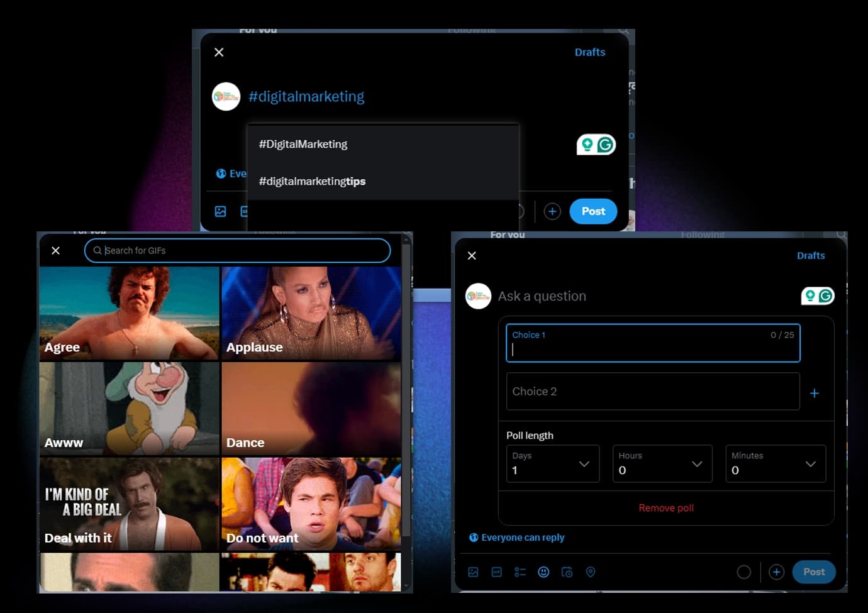Viewport: 868px width, 613px height.
Task: Open the Hours dropdown in Poll length
Action: tap(662, 464)
